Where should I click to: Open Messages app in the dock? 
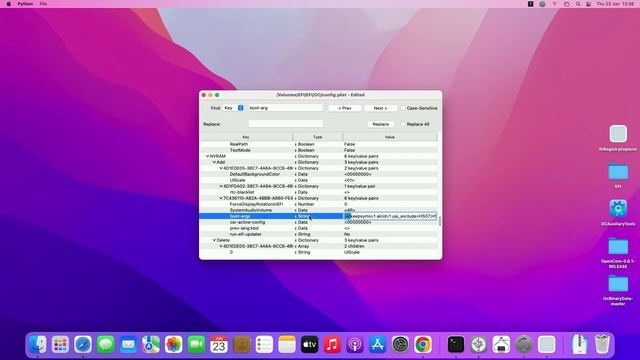tap(106, 344)
